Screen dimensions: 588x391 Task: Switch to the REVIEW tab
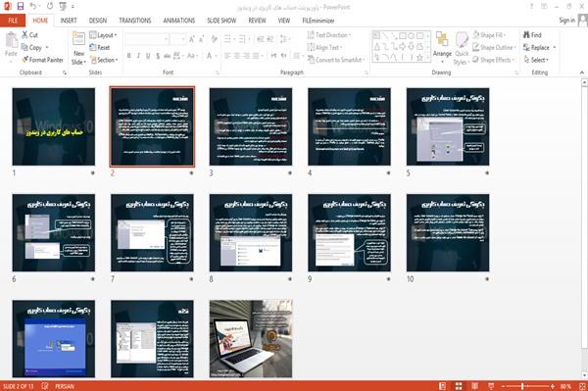click(x=257, y=21)
